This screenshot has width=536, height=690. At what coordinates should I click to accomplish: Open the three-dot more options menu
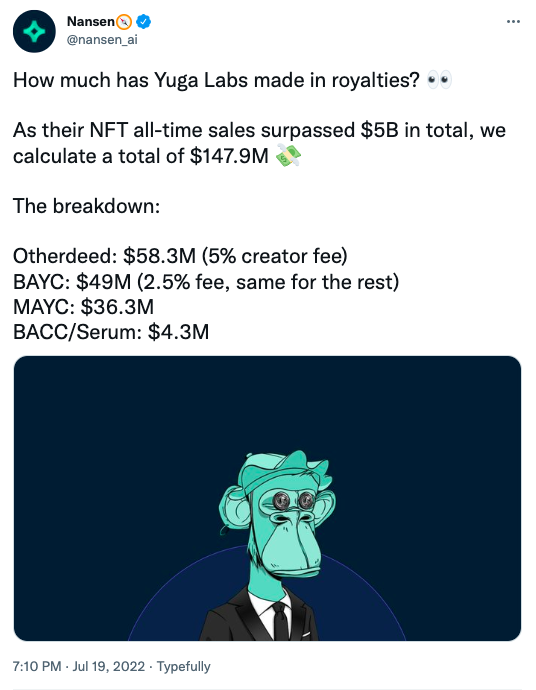pos(513,21)
